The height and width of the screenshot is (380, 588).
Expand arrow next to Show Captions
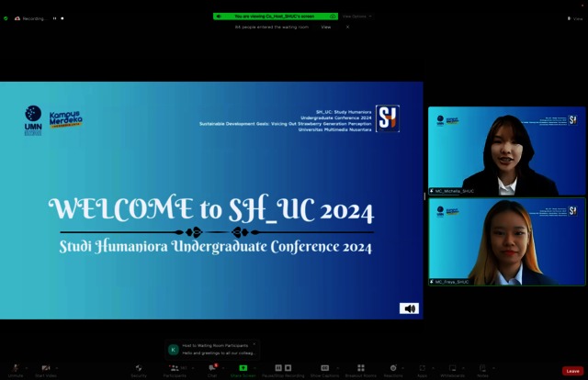[x=337, y=368]
